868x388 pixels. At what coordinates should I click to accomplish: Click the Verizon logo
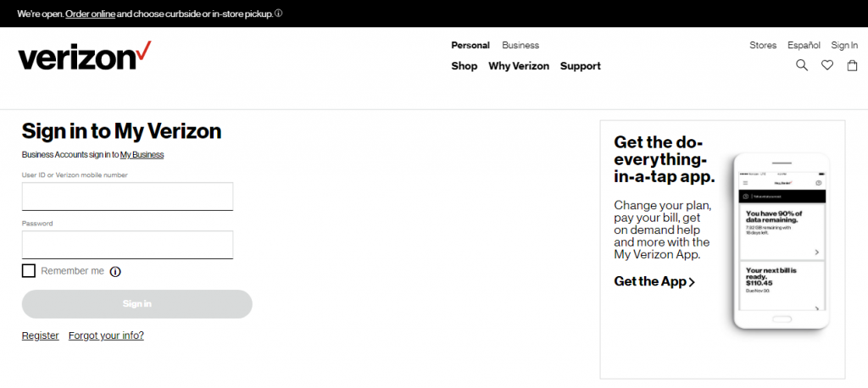tap(84, 56)
